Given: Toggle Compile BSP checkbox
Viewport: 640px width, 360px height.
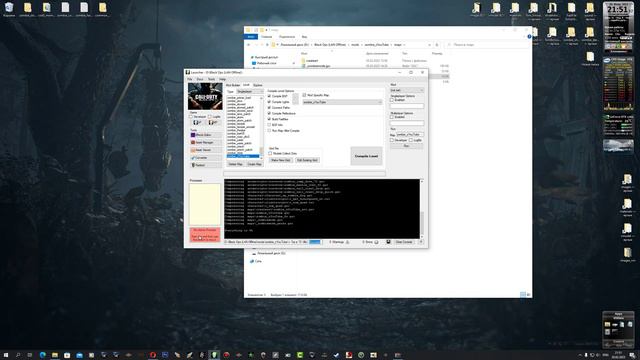Looking at the screenshot, I should click(269, 96).
